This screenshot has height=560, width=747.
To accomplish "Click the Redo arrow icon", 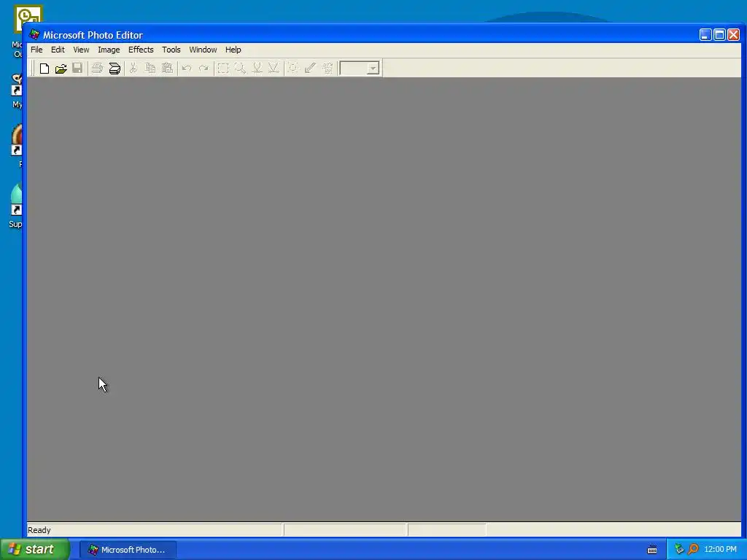I will (204, 68).
